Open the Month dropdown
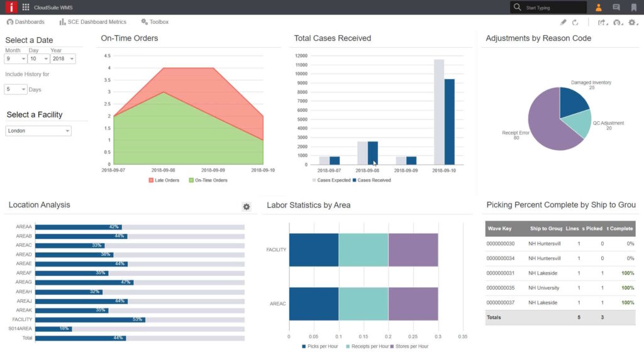The width and height of the screenshot is (644, 362). pos(15,58)
